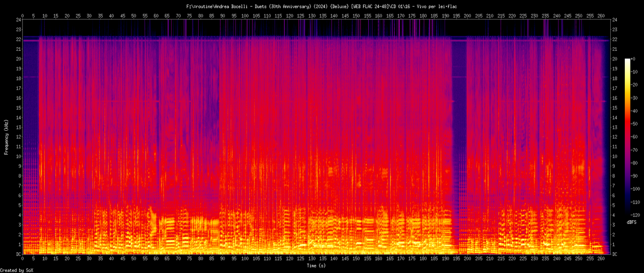
Task: Click the '18' tick on the right frequency axis
Action: coord(615,78)
